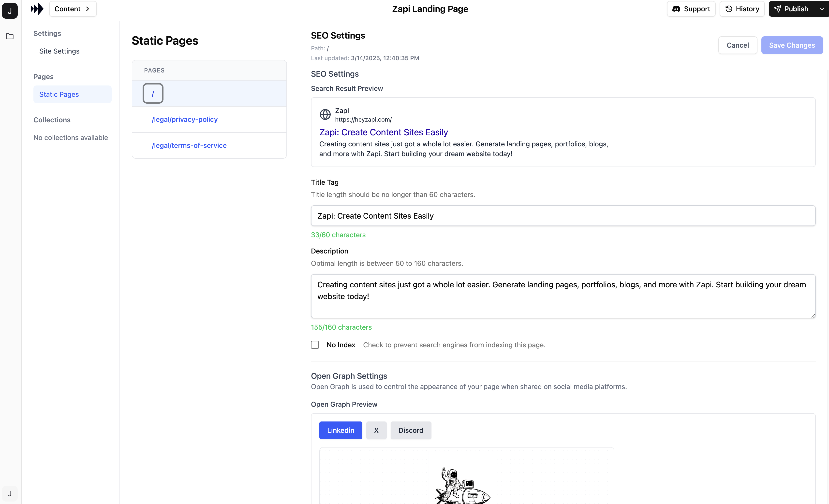Focus the Title Tag input field

coord(563,215)
